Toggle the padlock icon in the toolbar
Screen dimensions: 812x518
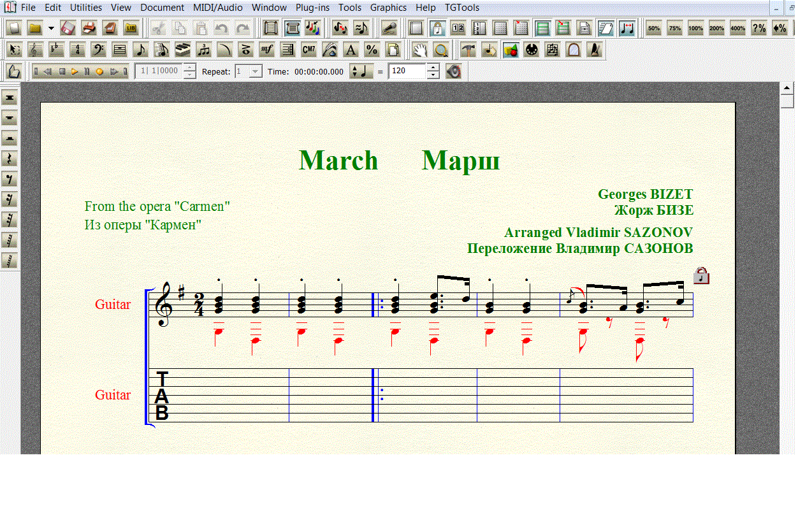[x=437, y=28]
